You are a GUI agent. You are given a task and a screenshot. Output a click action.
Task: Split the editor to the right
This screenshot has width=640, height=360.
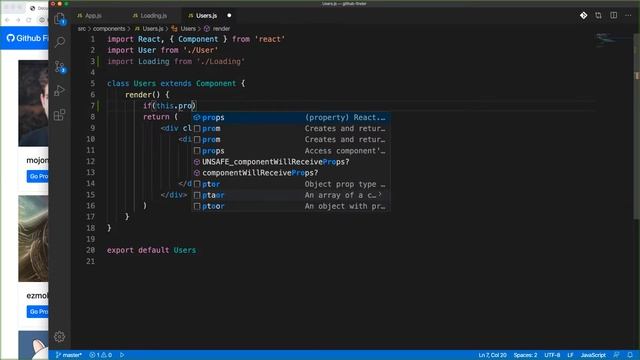click(613, 16)
